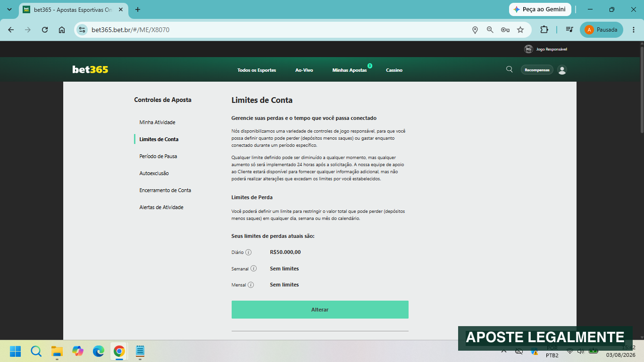Click the Chrome taskbar icon
Viewport: 644px width, 362px height.
pyautogui.click(x=119, y=351)
